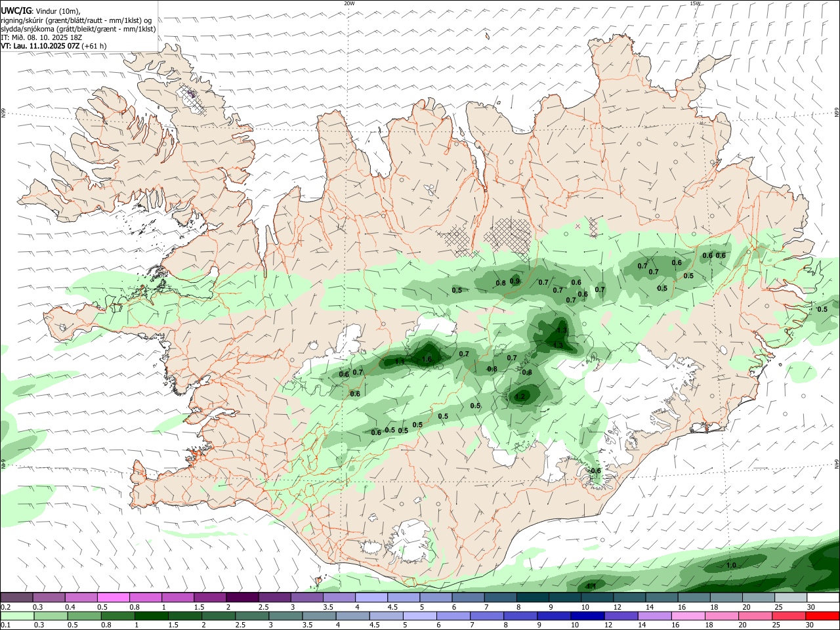This screenshot has width=840, height=630.
Task: Select the '1.6' precipitation value on the map
Action: coord(427,360)
